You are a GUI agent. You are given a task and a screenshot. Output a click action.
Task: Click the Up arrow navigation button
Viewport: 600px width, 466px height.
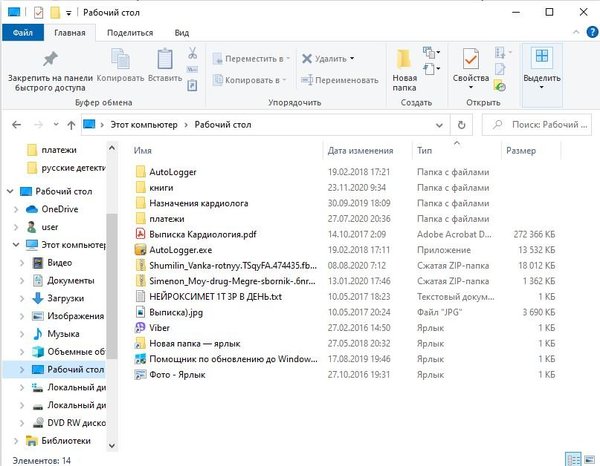coord(67,124)
